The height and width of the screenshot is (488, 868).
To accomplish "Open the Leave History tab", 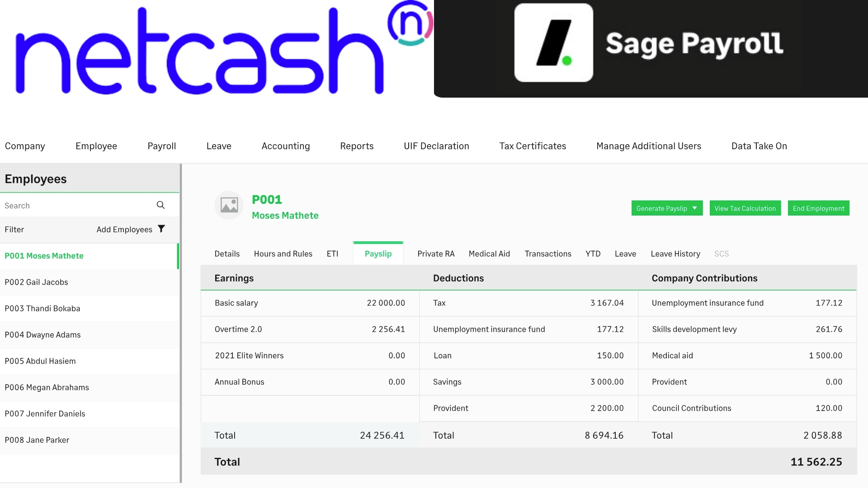I will click(675, 253).
